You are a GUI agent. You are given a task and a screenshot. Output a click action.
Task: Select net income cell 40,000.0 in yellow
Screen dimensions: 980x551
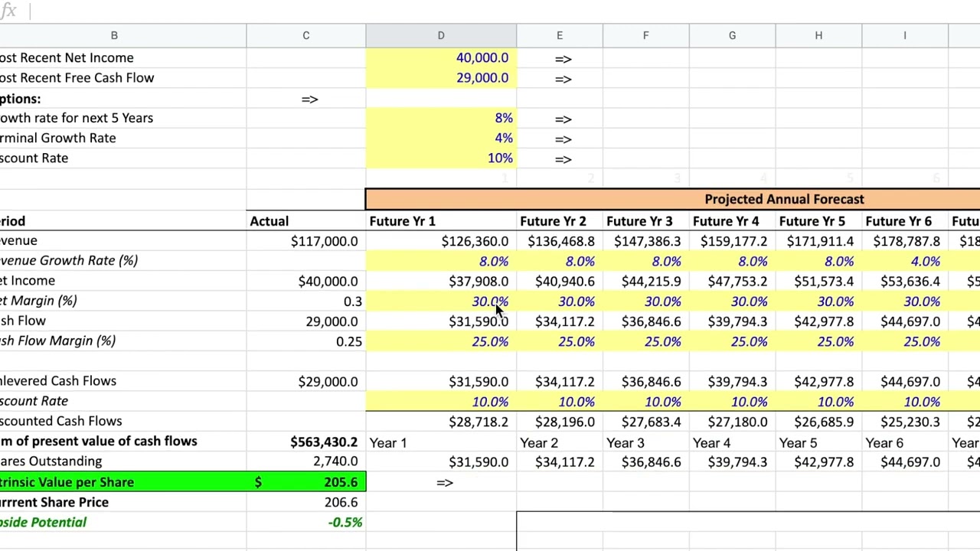click(441, 58)
